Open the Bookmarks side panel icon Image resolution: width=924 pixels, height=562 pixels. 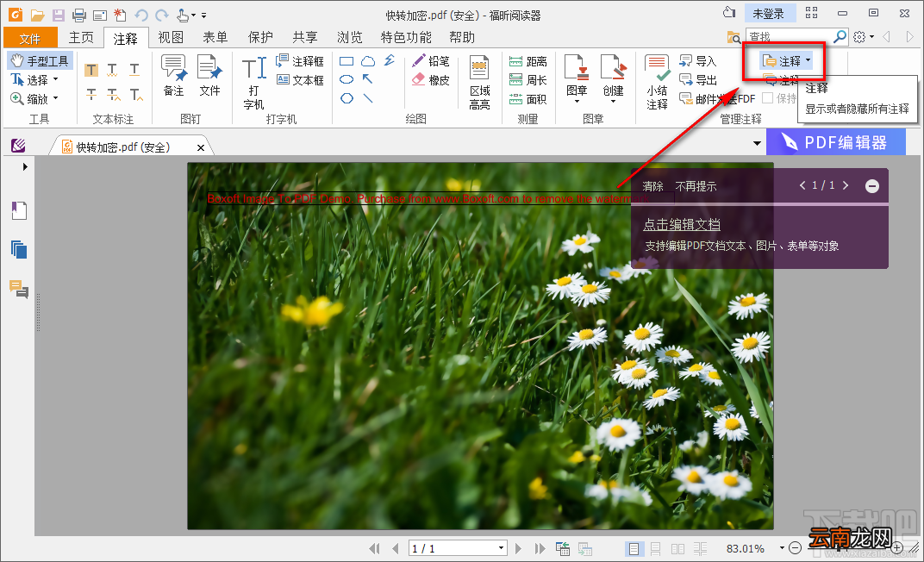20,210
